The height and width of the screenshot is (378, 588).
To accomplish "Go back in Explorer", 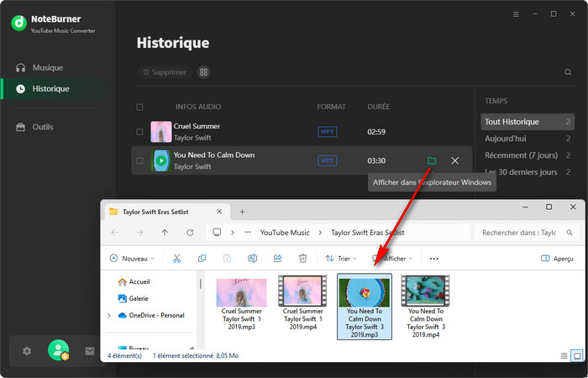I will tap(114, 233).
